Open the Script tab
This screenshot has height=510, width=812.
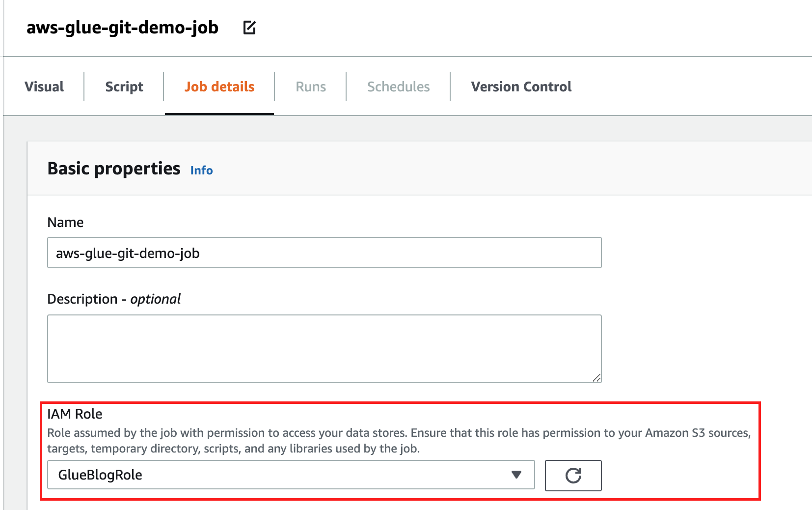(x=124, y=86)
